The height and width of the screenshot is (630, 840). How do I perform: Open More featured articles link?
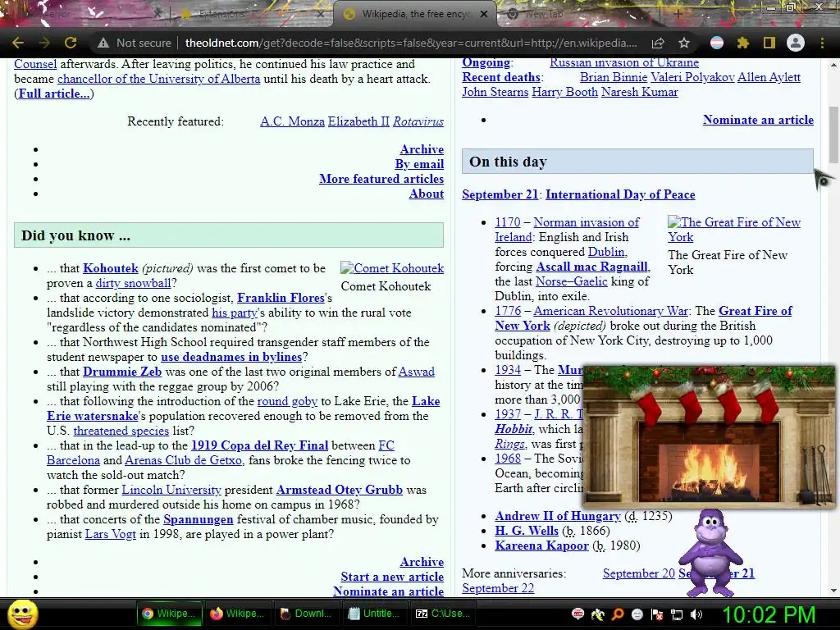[381, 179]
